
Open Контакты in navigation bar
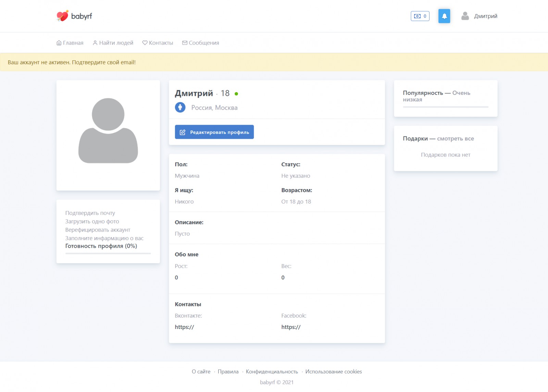coord(158,43)
